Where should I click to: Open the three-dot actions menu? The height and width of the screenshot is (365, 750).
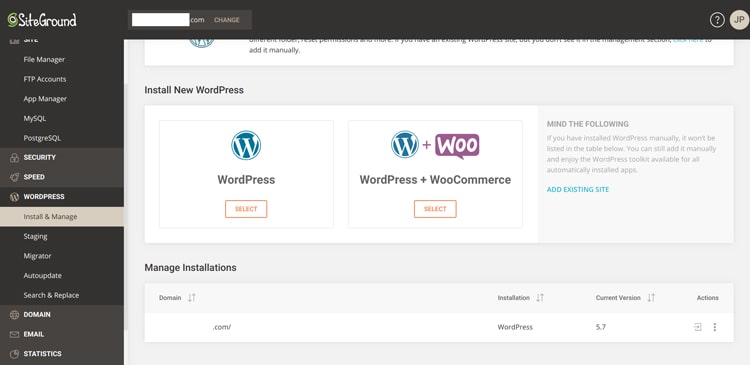coord(715,327)
